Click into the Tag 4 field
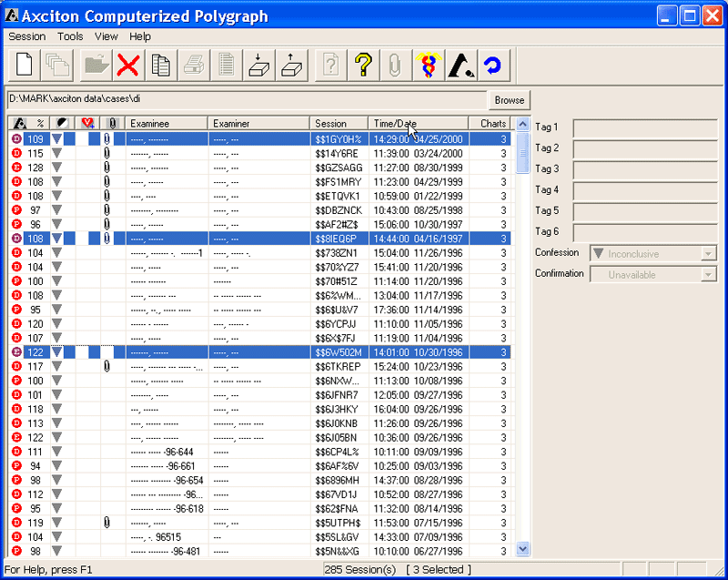Image resolution: width=728 pixels, height=580 pixels. [x=645, y=191]
